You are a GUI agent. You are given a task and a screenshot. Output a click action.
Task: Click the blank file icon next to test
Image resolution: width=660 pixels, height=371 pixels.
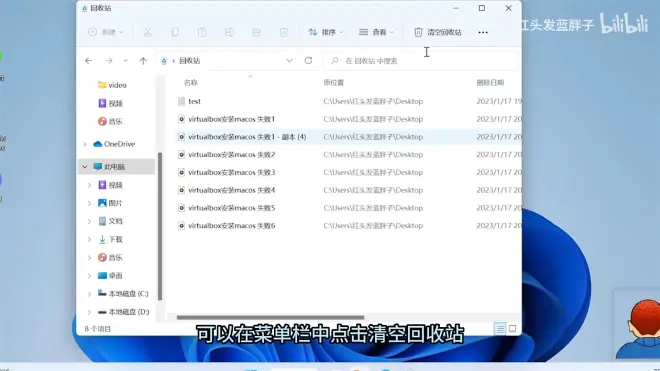[x=181, y=101]
